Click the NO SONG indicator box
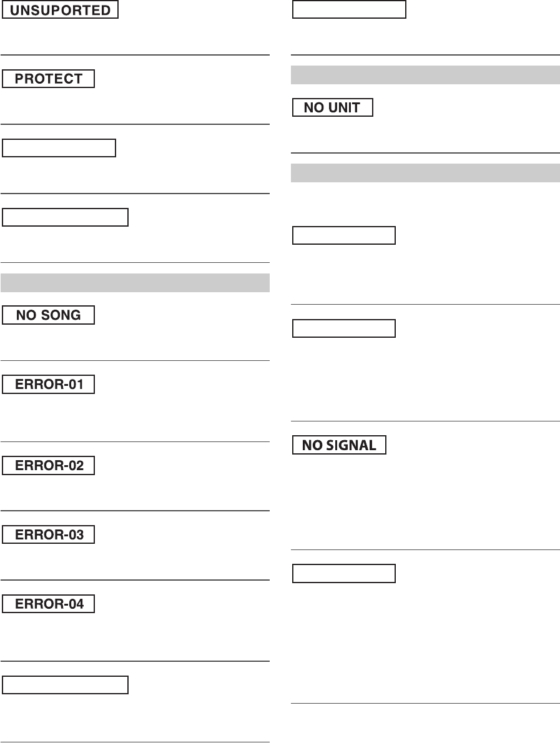 (49, 315)
